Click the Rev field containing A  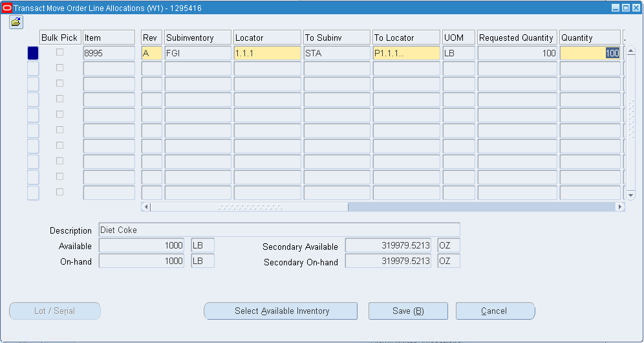[x=151, y=53]
